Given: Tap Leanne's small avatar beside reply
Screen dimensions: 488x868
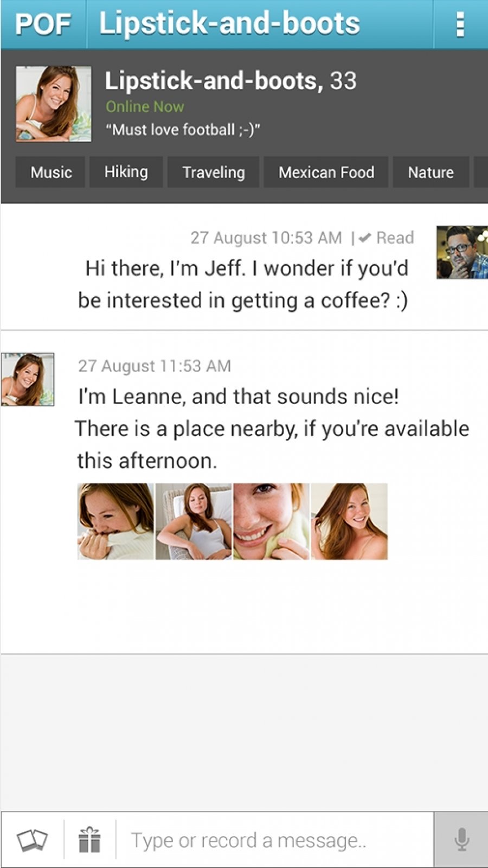Looking at the screenshot, I should 28,379.
